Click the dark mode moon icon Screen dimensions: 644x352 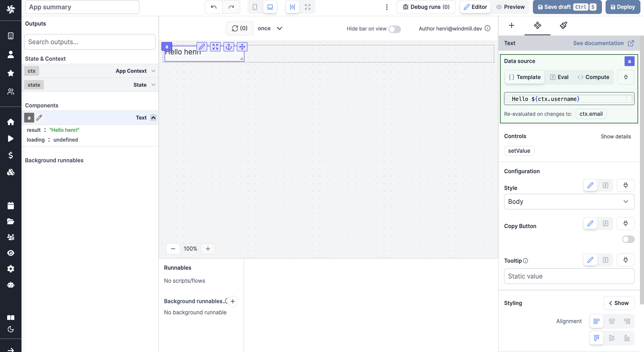(x=11, y=329)
